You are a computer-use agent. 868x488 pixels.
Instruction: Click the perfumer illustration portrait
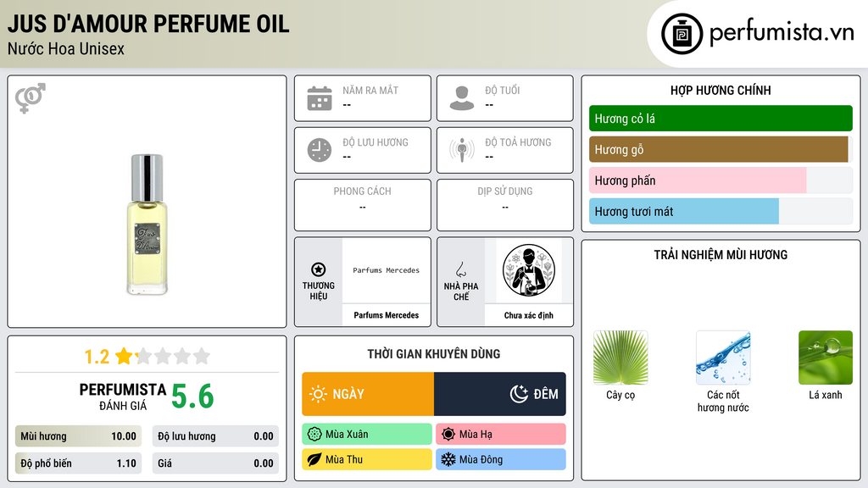529,270
